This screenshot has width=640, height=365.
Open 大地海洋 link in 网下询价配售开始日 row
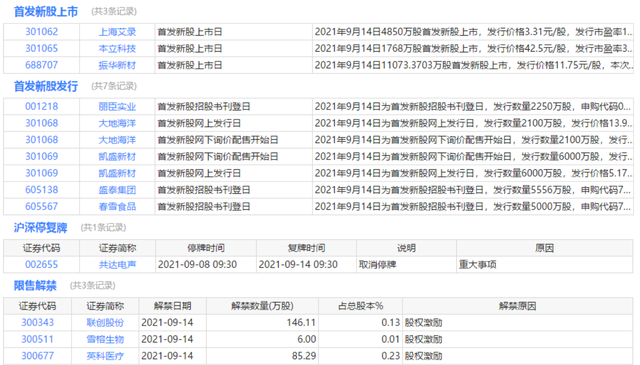click(117, 140)
